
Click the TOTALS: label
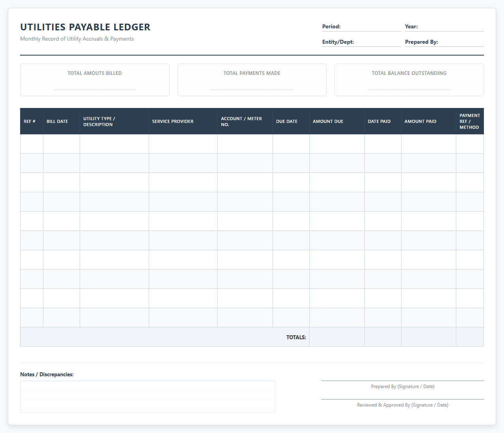tap(296, 337)
